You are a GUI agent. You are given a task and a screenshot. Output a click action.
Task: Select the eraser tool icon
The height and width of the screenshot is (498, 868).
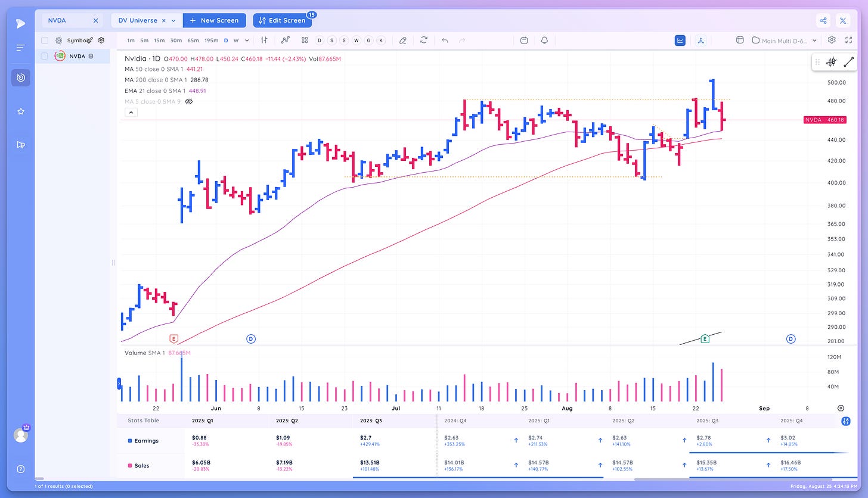(403, 40)
